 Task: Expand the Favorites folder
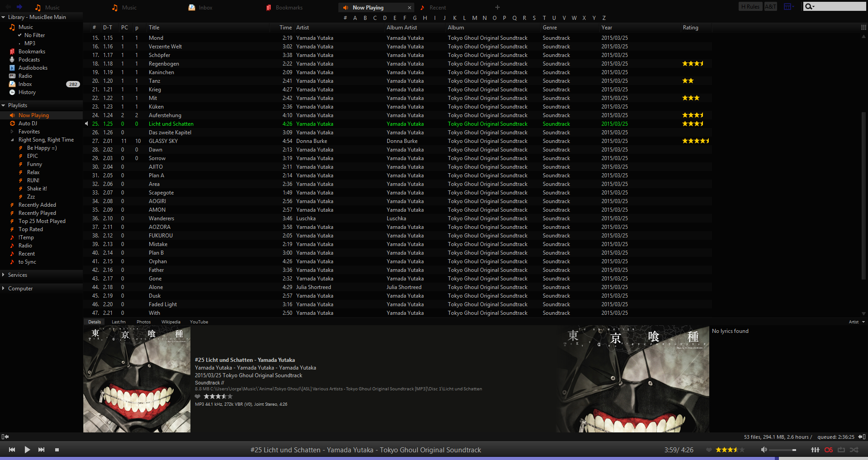pyautogui.click(x=12, y=132)
